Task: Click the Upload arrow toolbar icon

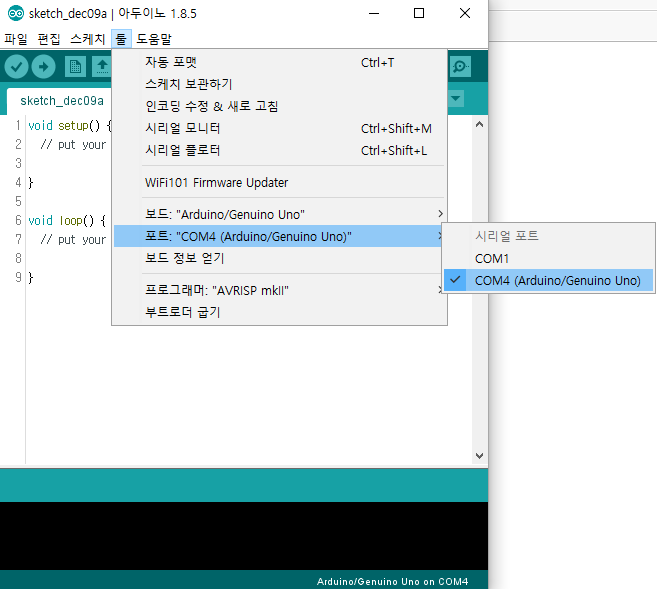Action: pos(44,67)
